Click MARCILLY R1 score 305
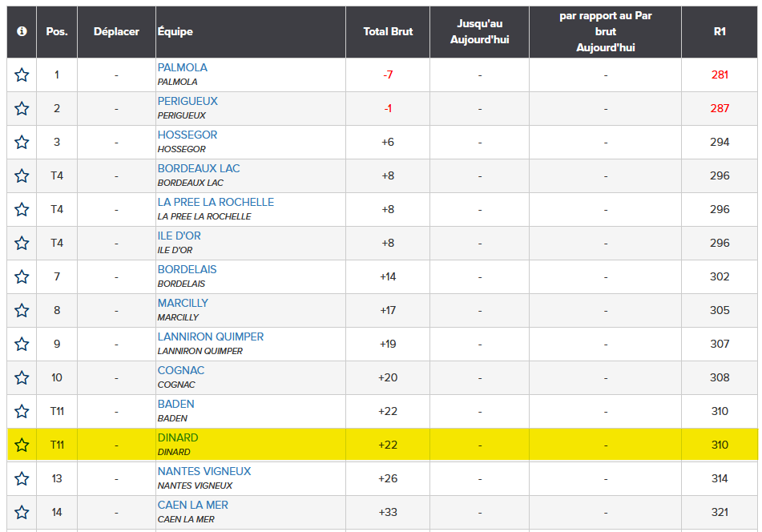 point(720,310)
